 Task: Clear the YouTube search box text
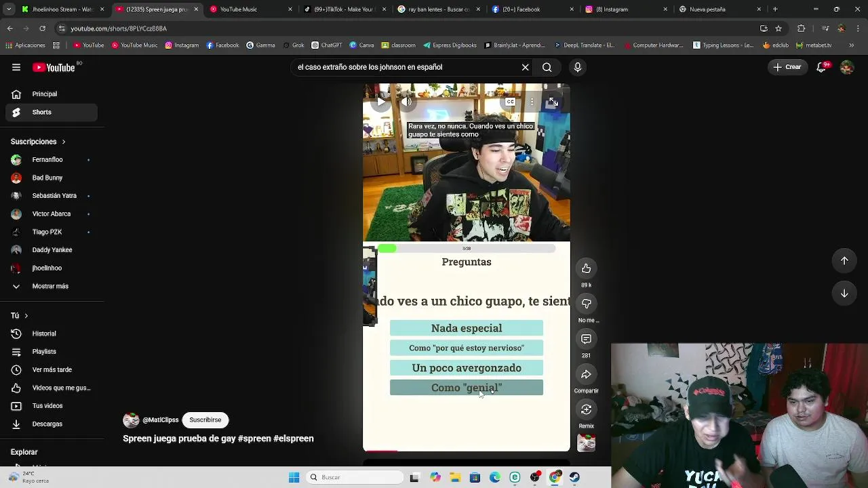point(525,67)
